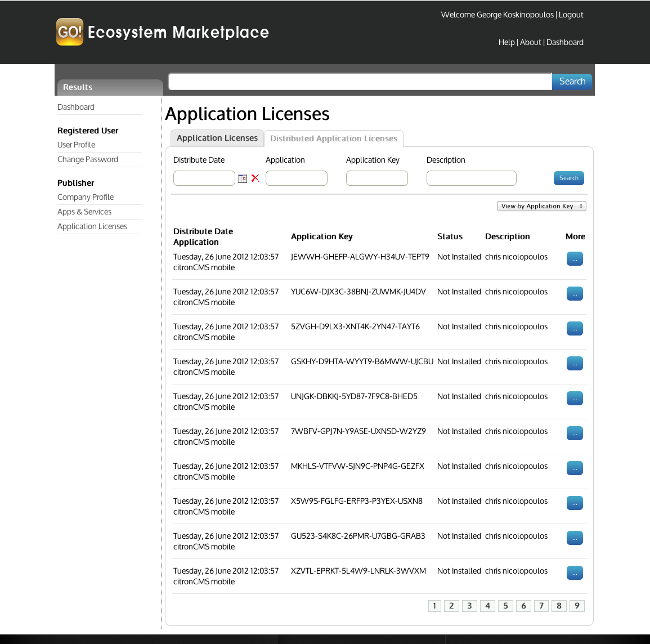Click license key JEWWH-GHEFP-ALGWY-H34UV-TEPT9
Viewport: 650px width, 644px height.
click(x=360, y=257)
